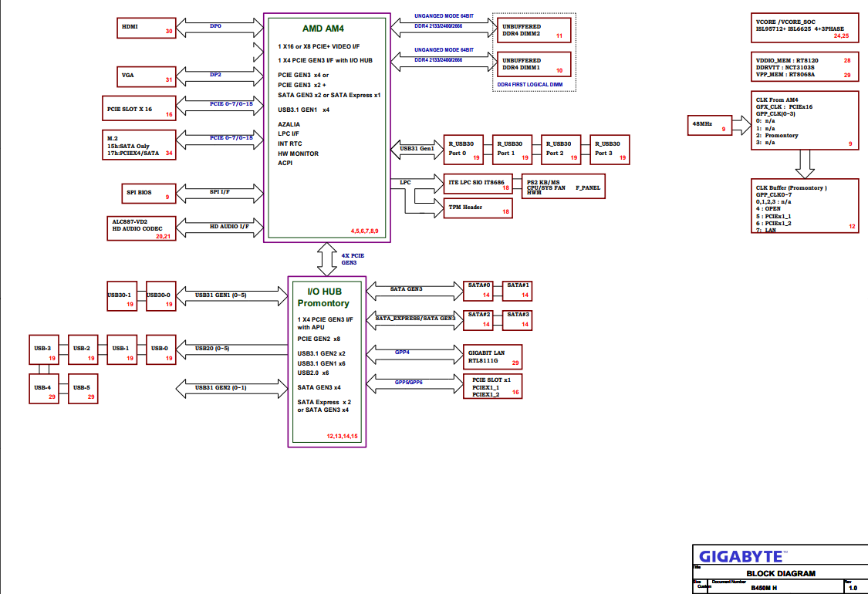Click the USB31 Gen1 arrow label
Screen dimensions: 868x594
pyautogui.click(x=417, y=148)
